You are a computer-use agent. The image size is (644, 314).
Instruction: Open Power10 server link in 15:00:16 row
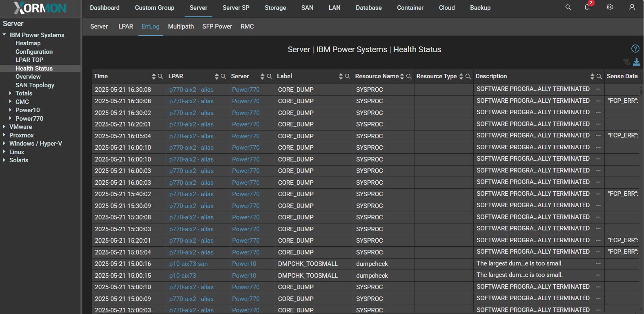244,264
